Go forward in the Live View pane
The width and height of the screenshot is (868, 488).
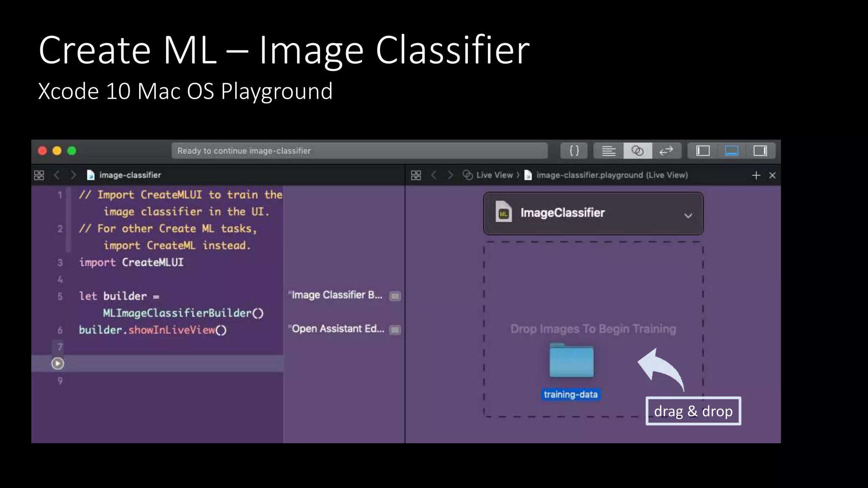(450, 175)
